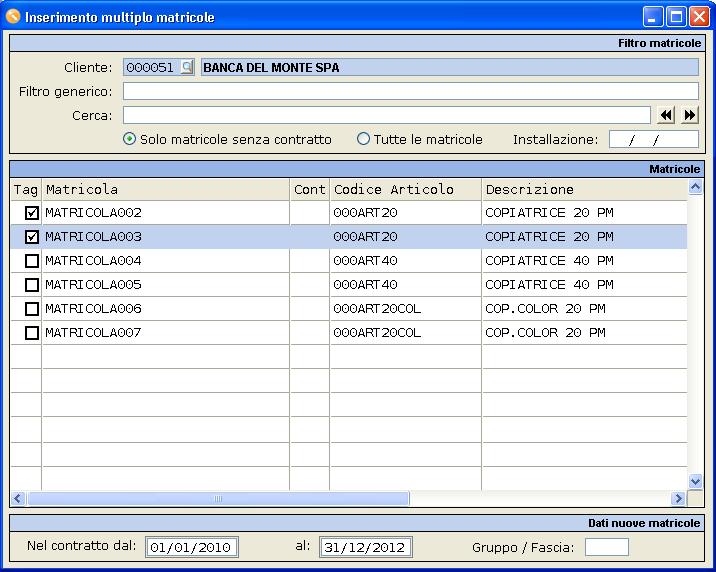Click the Cont column header

click(x=310, y=189)
